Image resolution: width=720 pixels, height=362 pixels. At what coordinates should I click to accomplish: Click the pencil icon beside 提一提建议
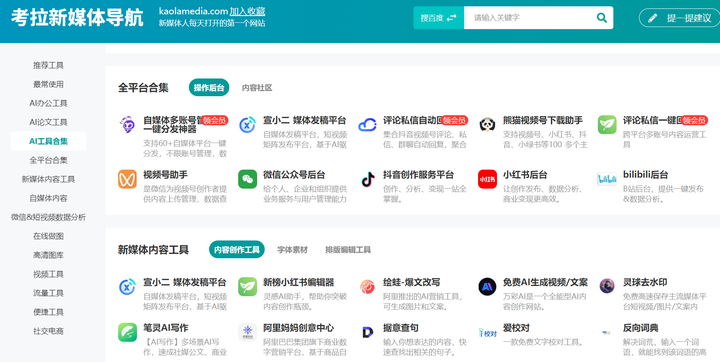[652, 18]
